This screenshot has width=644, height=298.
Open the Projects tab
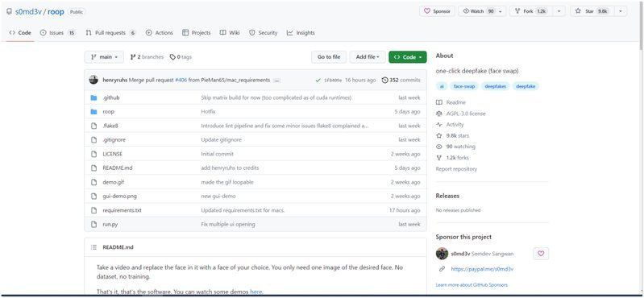197,33
